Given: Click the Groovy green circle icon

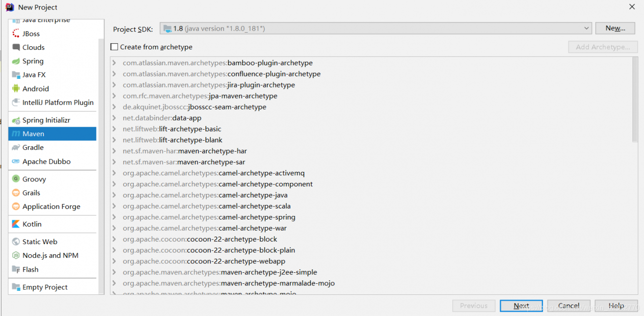Looking at the screenshot, I should click(16, 179).
